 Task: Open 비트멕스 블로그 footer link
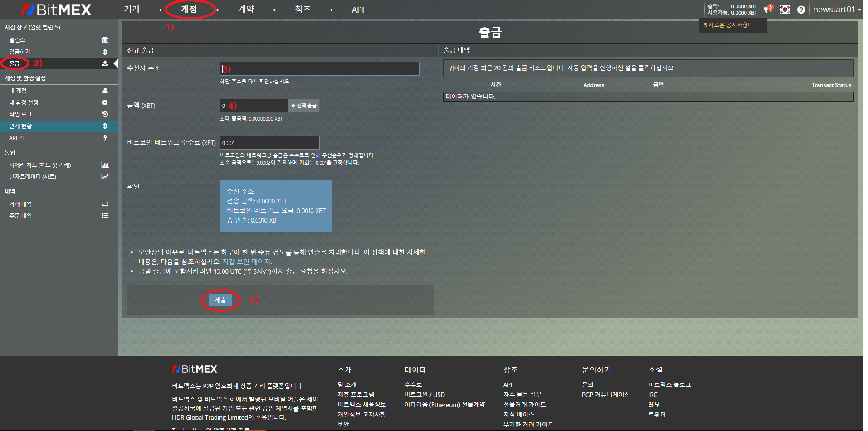(x=669, y=385)
